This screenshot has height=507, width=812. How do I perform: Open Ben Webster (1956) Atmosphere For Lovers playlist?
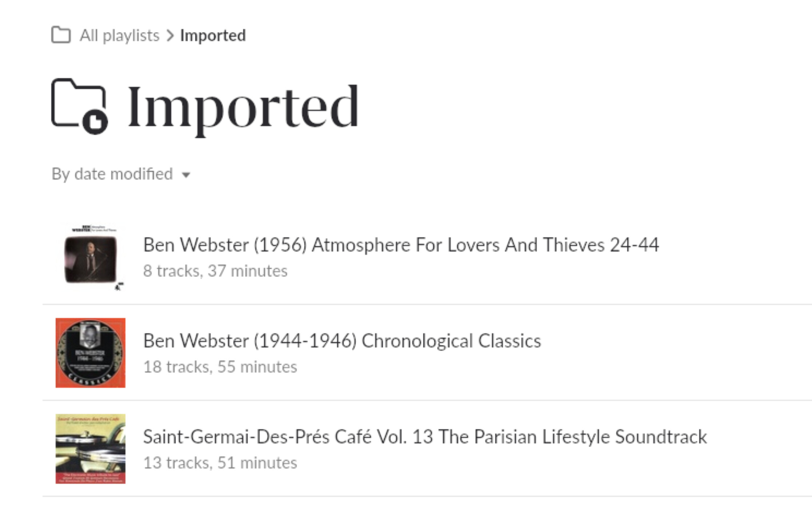click(x=401, y=245)
